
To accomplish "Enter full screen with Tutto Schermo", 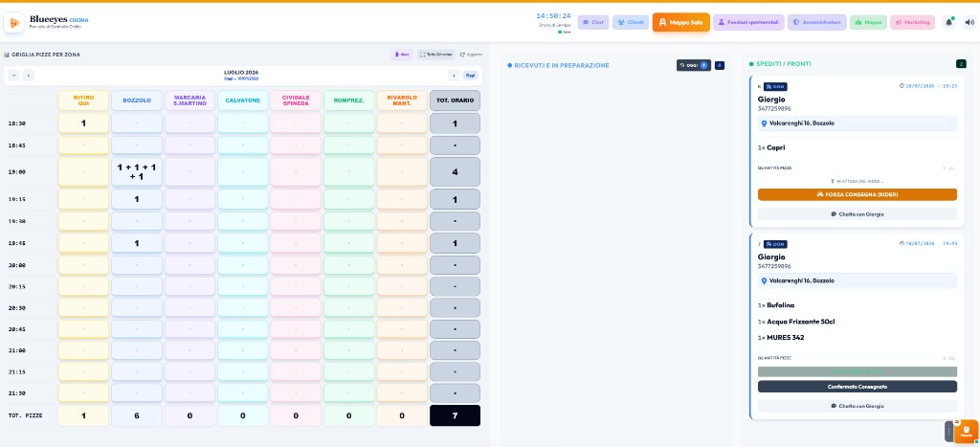I will coord(436,55).
